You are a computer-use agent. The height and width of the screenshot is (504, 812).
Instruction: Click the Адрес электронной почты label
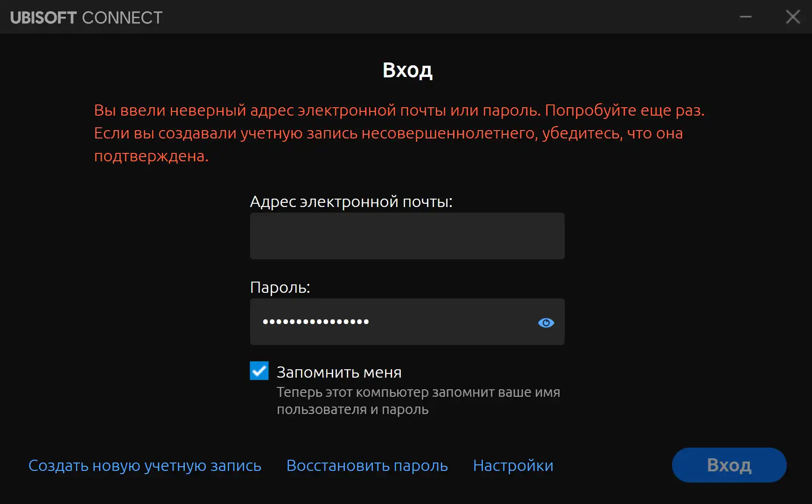pyautogui.click(x=351, y=202)
